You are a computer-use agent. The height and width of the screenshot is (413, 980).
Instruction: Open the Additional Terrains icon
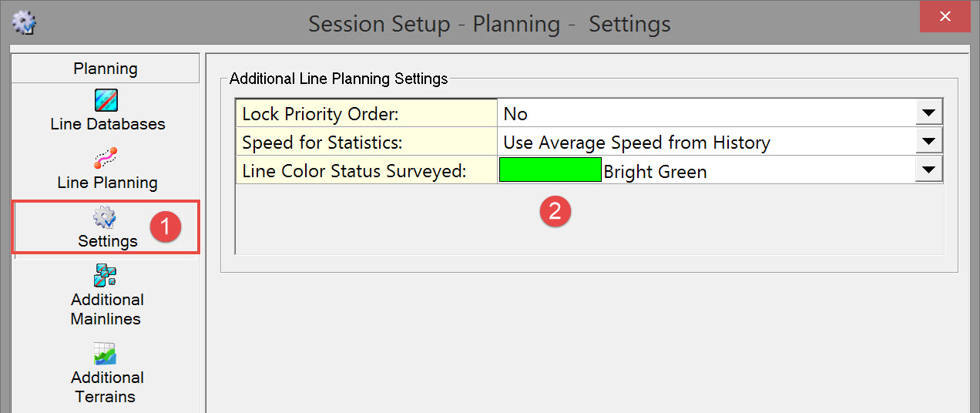click(x=106, y=354)
